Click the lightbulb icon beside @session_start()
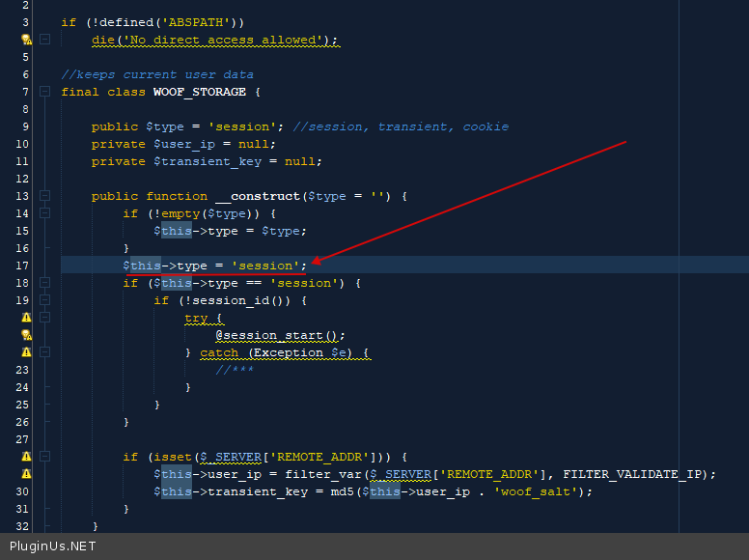749x560 pixels. (x=26, y=335)
